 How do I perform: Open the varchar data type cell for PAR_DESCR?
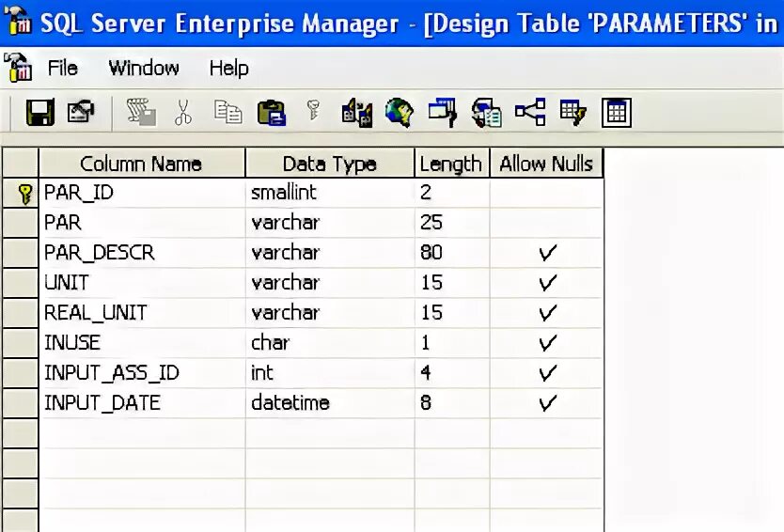click(330, 253)
